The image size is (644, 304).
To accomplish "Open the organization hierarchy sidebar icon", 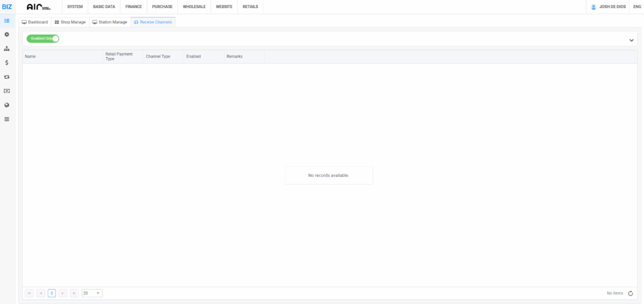I will click(x=6, y=48).
